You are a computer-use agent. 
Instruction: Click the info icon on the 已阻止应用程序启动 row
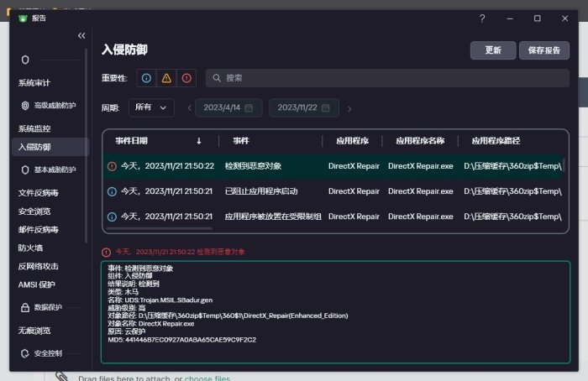coord(112,191)
